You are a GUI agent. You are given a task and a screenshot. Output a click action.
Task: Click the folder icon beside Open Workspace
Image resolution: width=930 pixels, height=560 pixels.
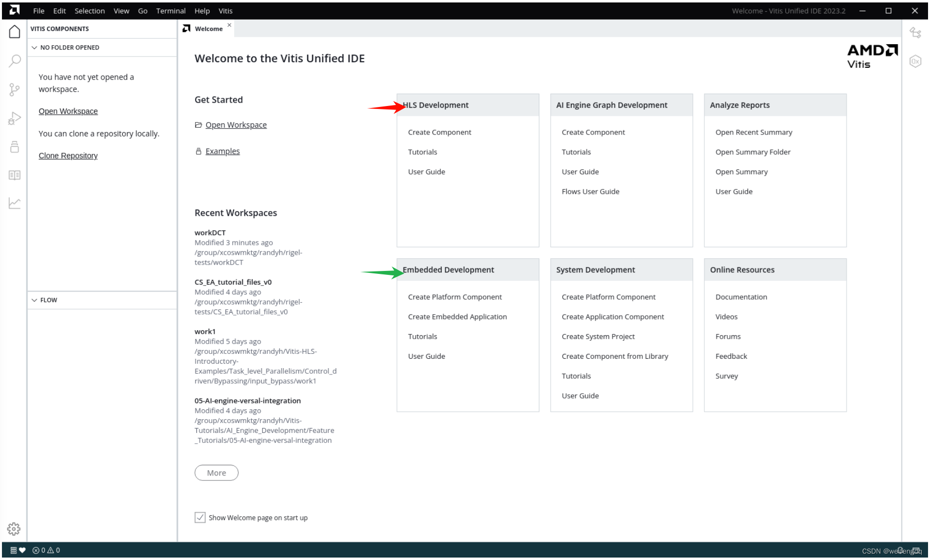[198, 125]
